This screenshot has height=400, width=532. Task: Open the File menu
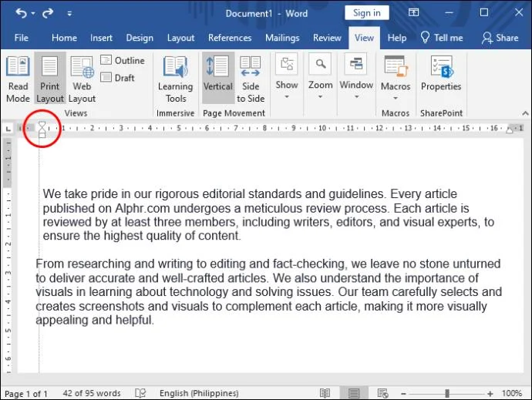[x=22, y=38]
